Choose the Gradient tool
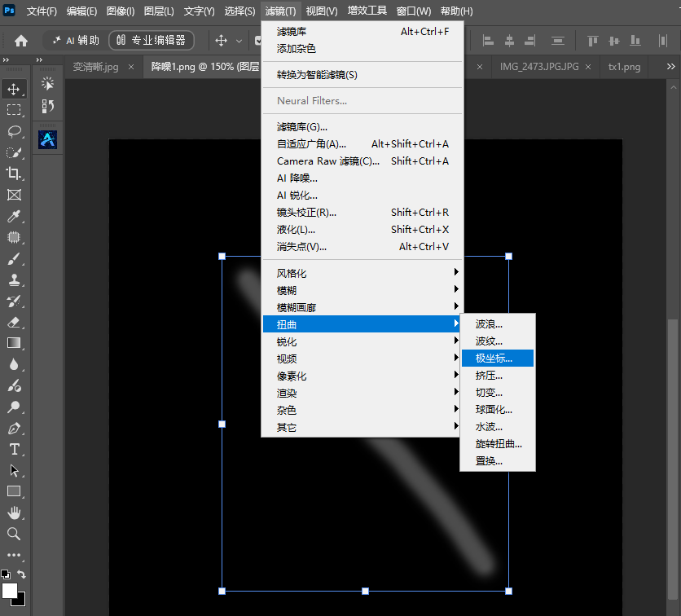 (14, 343)
